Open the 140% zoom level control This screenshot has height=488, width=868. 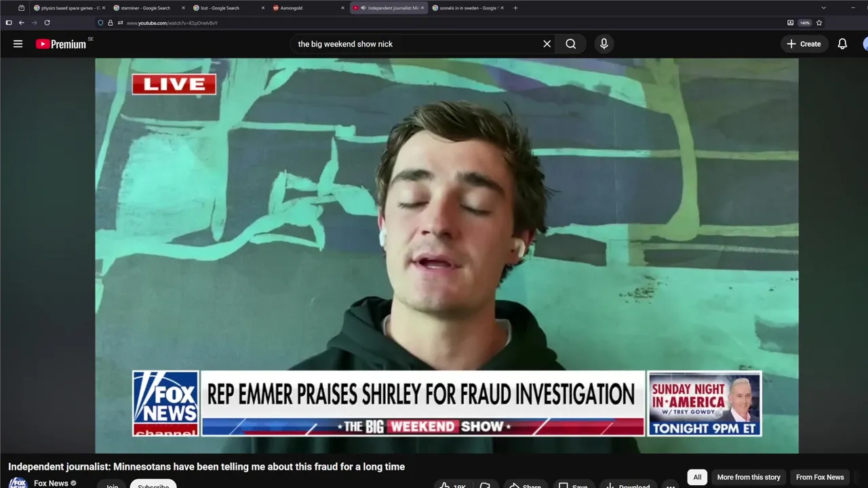804,22
